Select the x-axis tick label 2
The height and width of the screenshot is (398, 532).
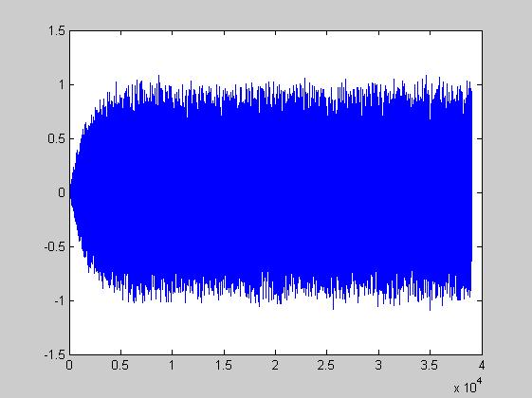pos(275,365)
